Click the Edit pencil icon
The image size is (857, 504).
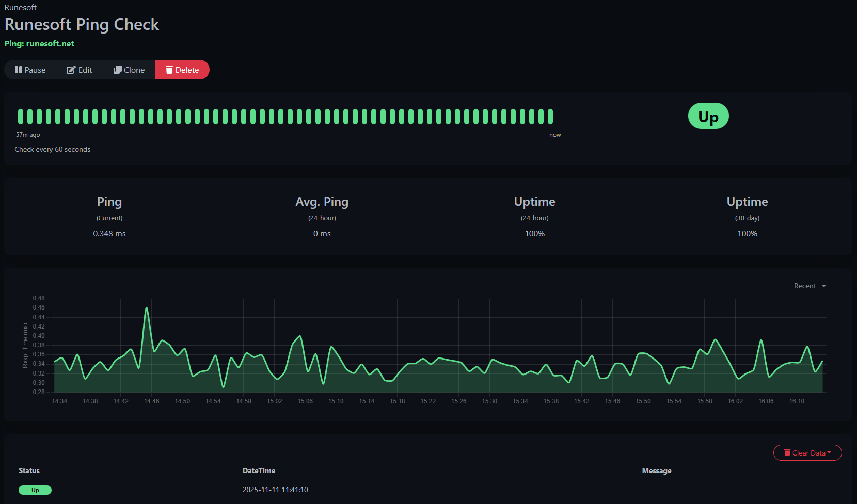(x=71, y=70)
